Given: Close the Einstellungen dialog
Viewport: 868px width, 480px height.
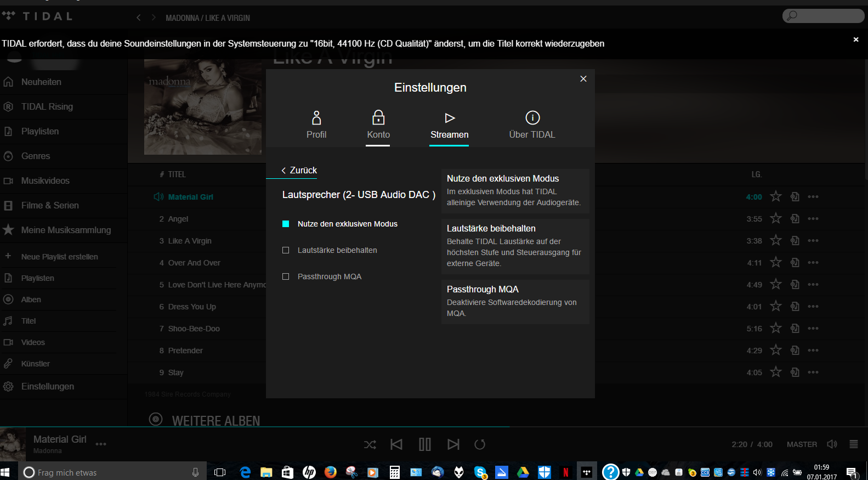Looking at the screenshot, I should tap(583, 79).
